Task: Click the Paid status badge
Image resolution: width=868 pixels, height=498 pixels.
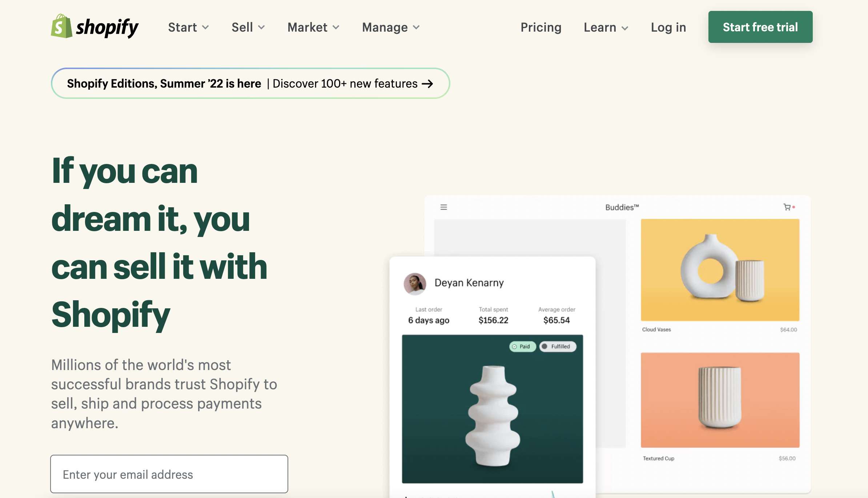Action: pyautogui.click(x=522, y=346)
